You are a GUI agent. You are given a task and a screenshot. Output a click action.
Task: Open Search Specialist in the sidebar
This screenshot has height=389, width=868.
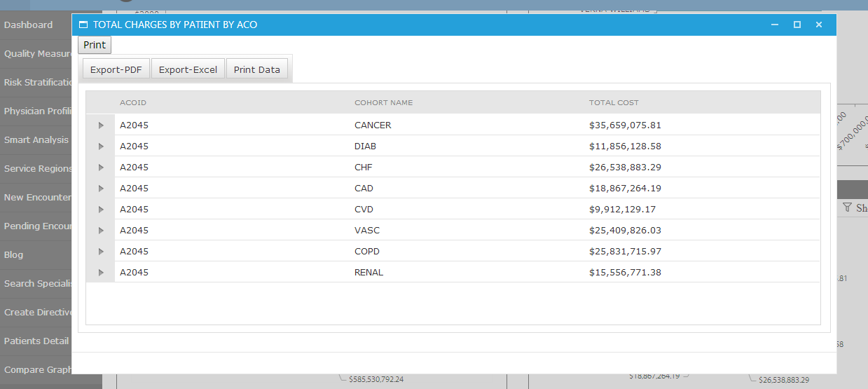(36, 283)
